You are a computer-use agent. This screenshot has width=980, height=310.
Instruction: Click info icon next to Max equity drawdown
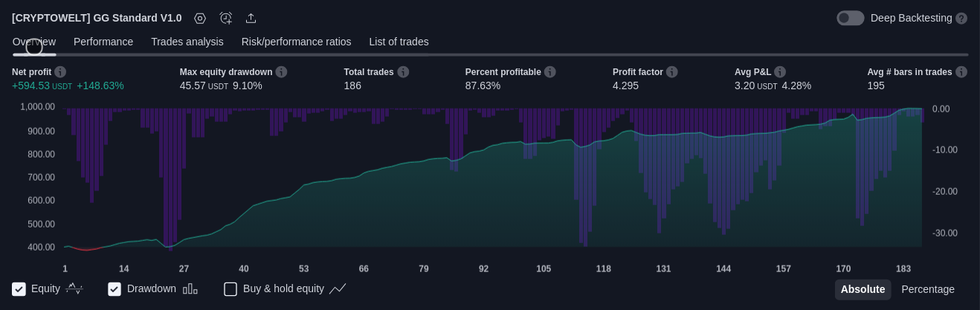(282, 72)
